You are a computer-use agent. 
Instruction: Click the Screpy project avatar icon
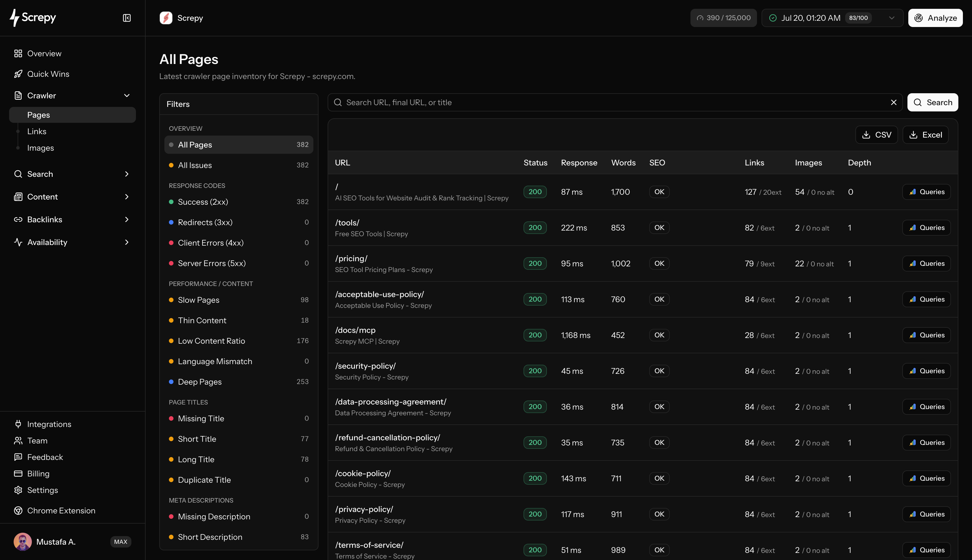click(166, 18)
